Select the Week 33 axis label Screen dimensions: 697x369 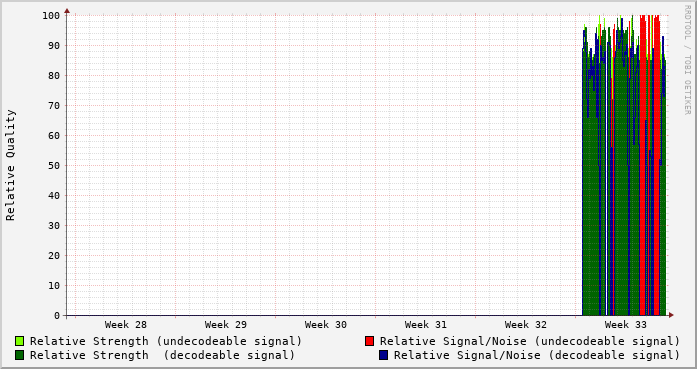[x=625, y=325]
